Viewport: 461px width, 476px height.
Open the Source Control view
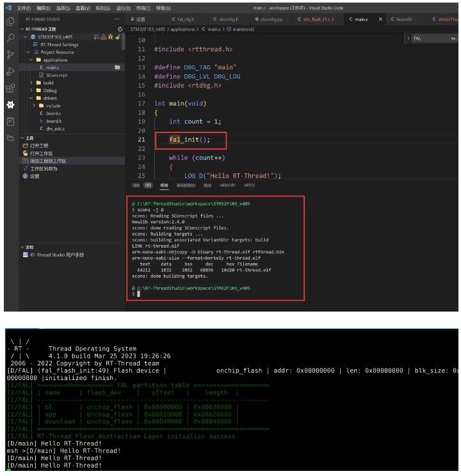(x=10, y=54)
